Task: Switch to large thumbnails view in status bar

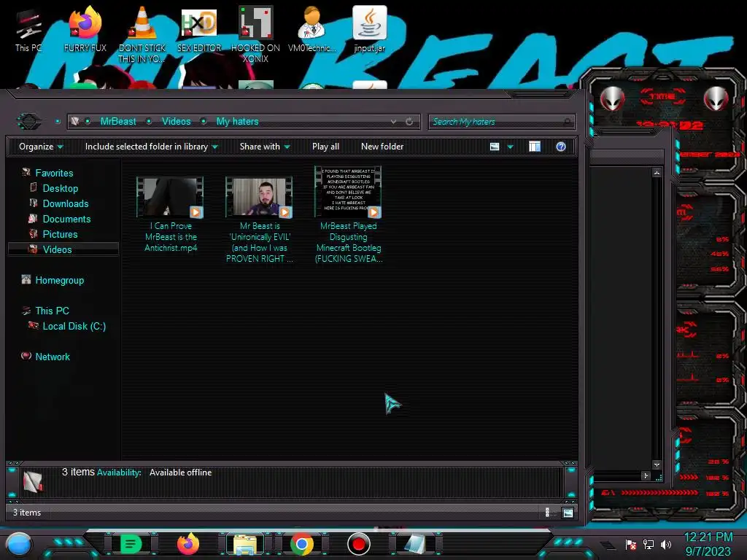Action: pyautogui.click(x=568, y=513)
